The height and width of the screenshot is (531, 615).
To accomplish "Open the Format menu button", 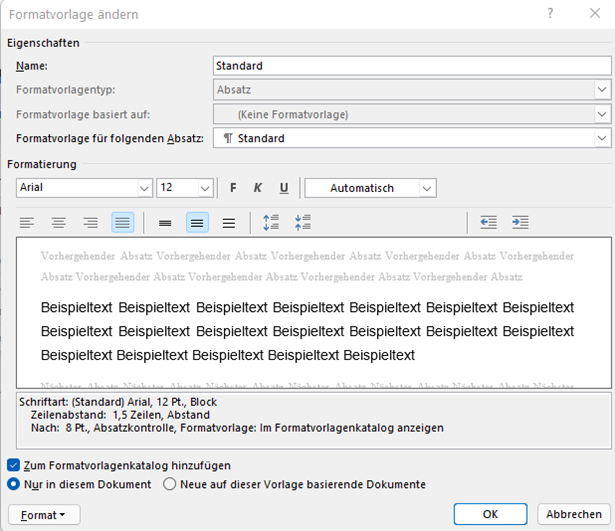I will (x=44, y=514).
